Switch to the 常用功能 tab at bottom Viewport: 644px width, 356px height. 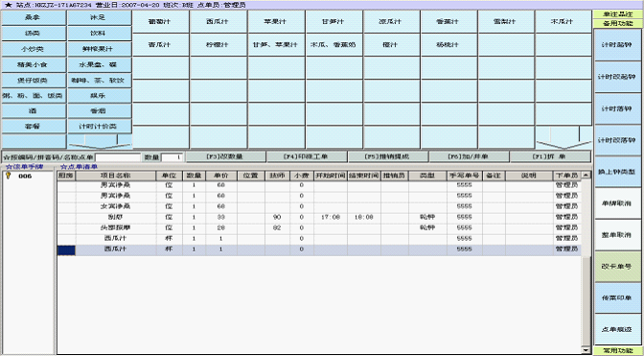pos(617,350)
